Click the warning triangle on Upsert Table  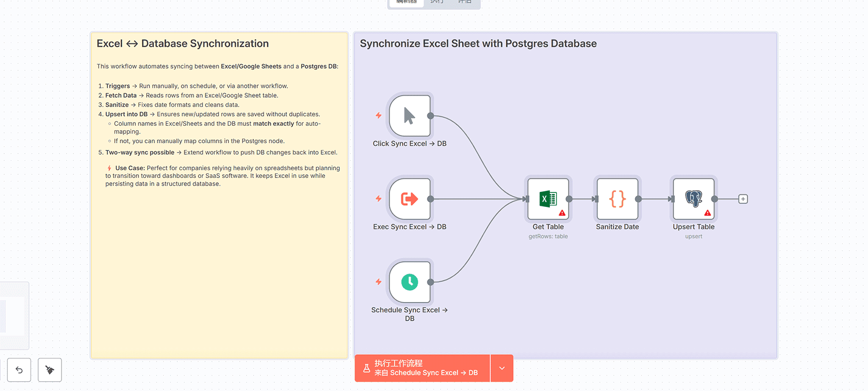(x=707, y=213)
